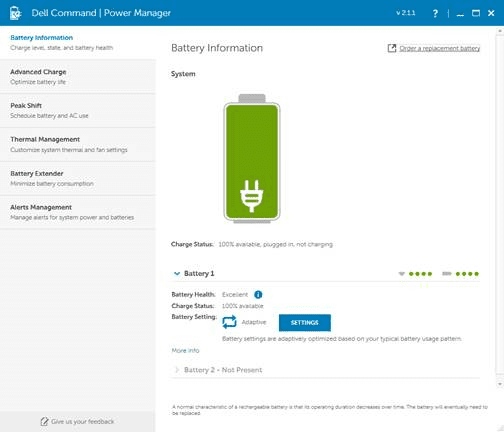Click the Dell Command app logo icon
The image size is (504, 432).
[15, 13]
